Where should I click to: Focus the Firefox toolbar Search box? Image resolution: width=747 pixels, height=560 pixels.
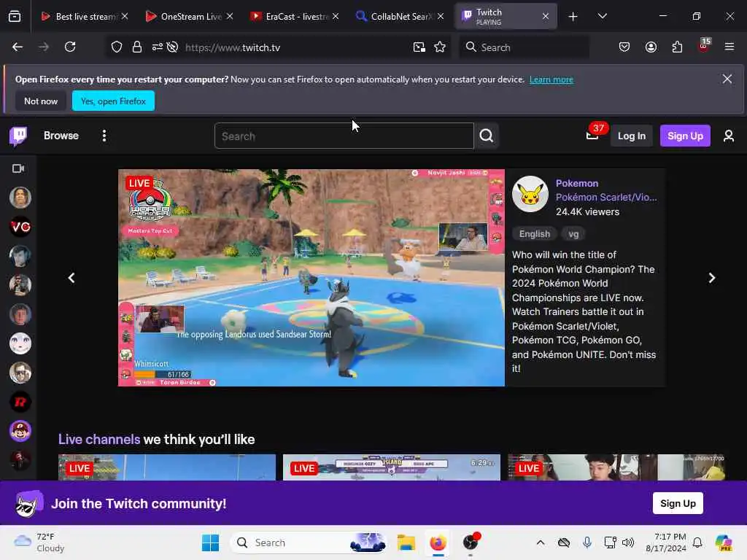coord(524,47)
